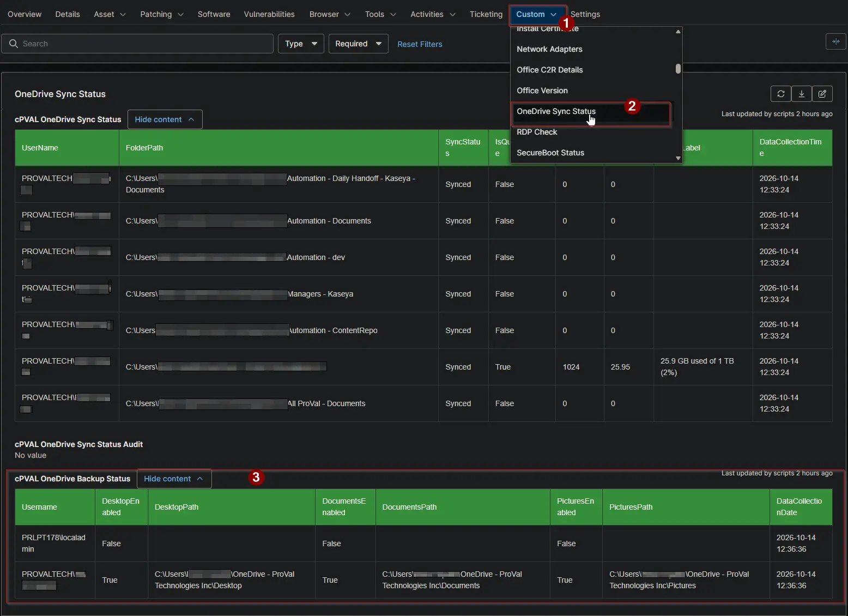Open the Settings tab
848x616 pixels.
click(585, 14)
